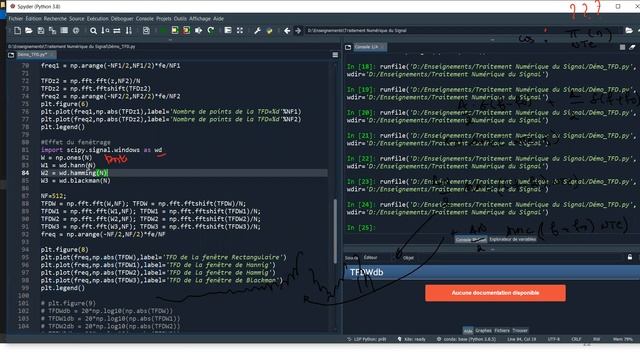Open the Fichier menu
The height and width of the screenshot is (360, 640).
[x=16, y=19]
